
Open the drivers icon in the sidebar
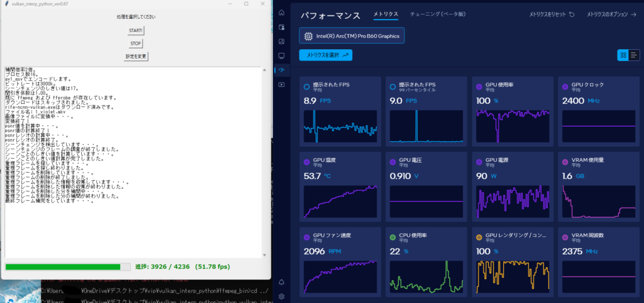coord(281,27)
